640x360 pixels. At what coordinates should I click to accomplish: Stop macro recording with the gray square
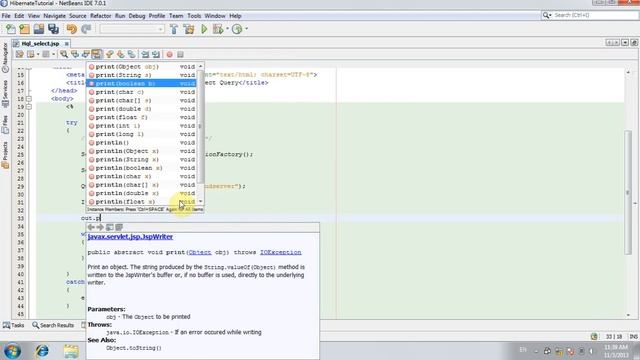[x=180, y=54]
